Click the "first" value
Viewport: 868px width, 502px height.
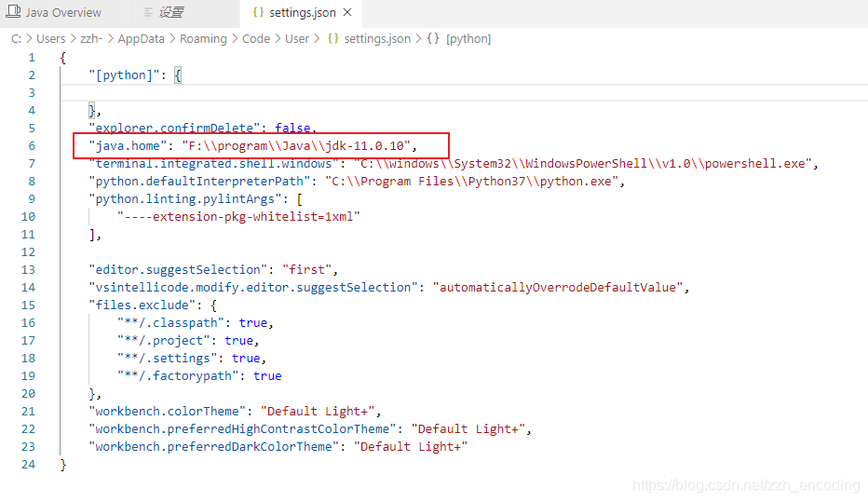pyautogui.click(x=306, y=270)
